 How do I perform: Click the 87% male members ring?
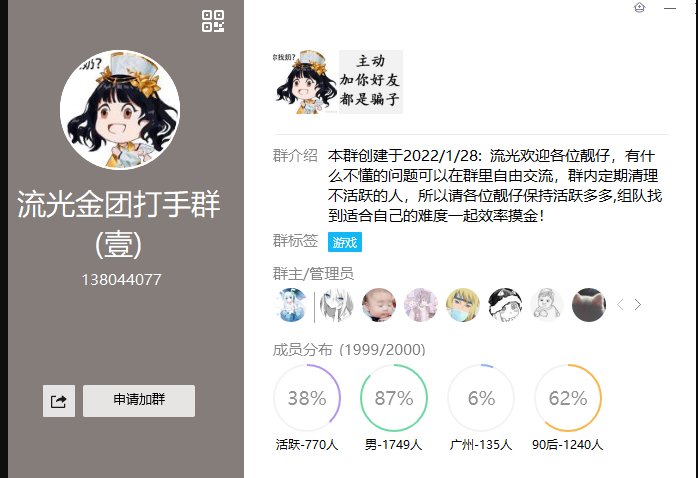(x=394, y=398)
